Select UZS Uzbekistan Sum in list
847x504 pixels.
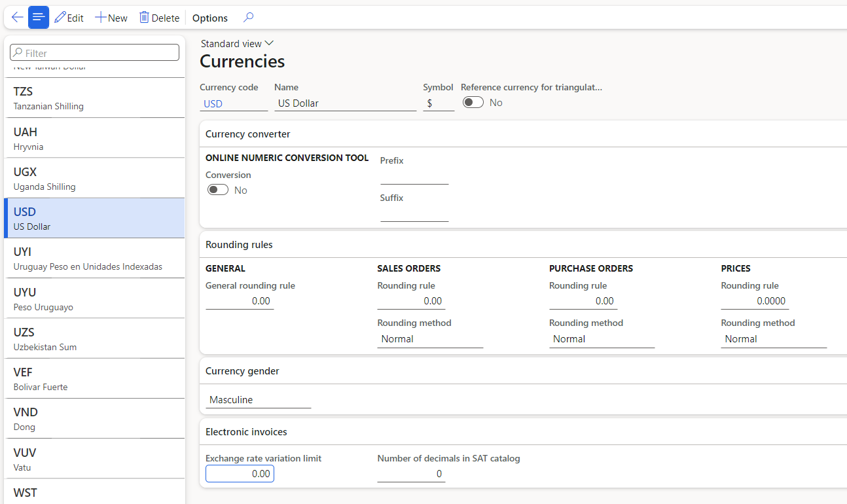click(x=94, y=338)
